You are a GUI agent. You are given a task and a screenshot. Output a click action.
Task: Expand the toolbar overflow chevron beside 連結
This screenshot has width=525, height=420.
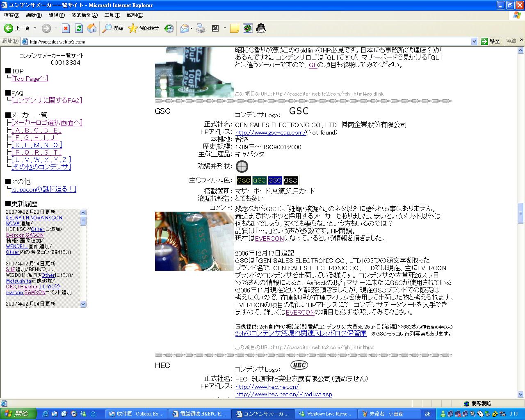522,41
